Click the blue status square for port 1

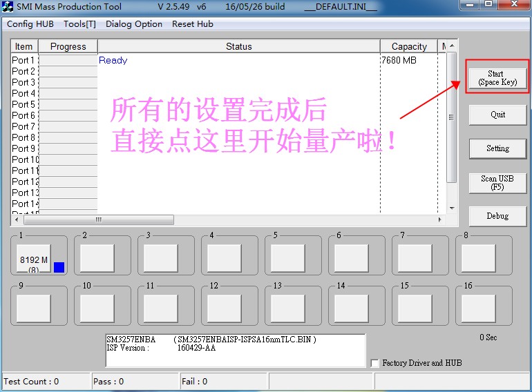59,268
